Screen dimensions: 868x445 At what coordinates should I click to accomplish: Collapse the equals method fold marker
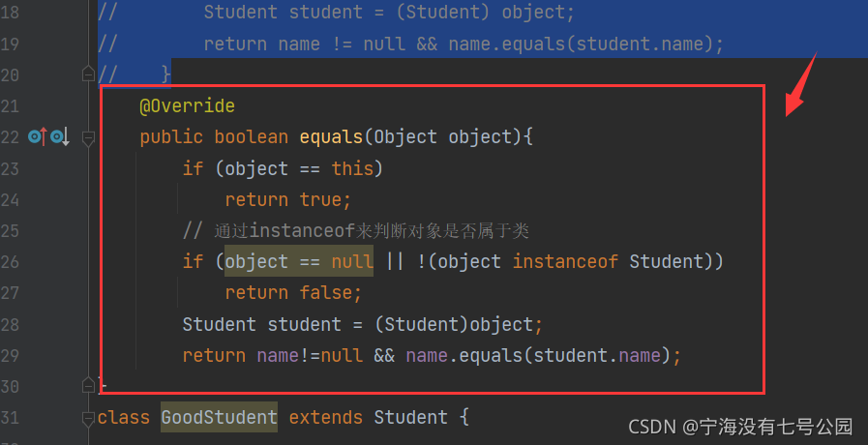click(x=88, y=138)
